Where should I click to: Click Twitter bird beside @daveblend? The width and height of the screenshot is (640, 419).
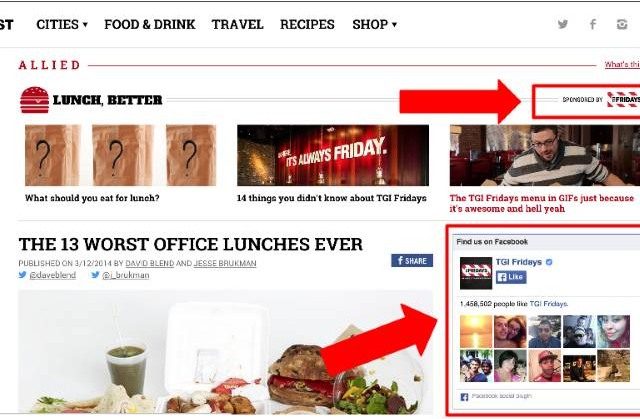tap(22, 275)
